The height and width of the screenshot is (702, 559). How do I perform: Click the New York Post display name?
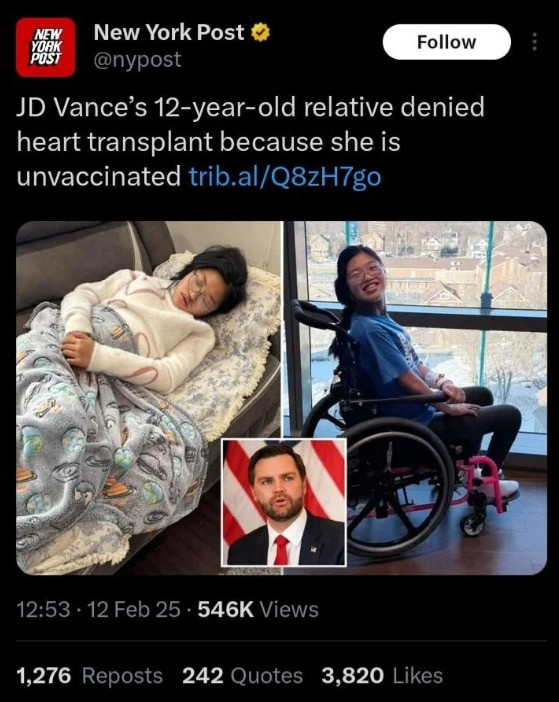click(169, 32)
